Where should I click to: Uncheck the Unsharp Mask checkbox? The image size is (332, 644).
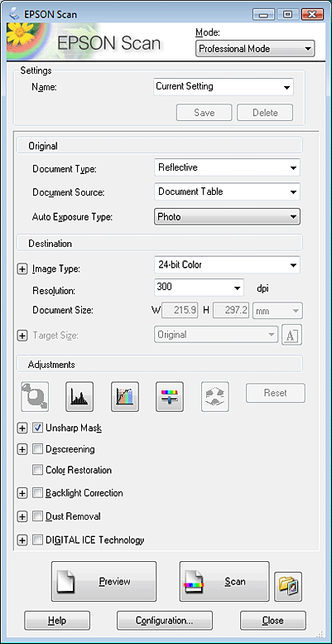[37, 428]
